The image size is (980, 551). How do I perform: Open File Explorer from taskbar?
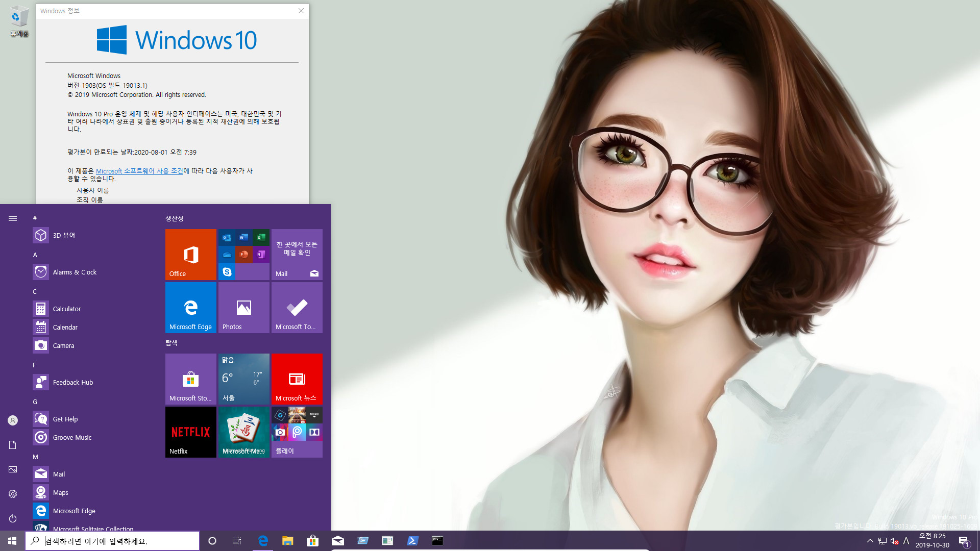[x=288, y=541]
